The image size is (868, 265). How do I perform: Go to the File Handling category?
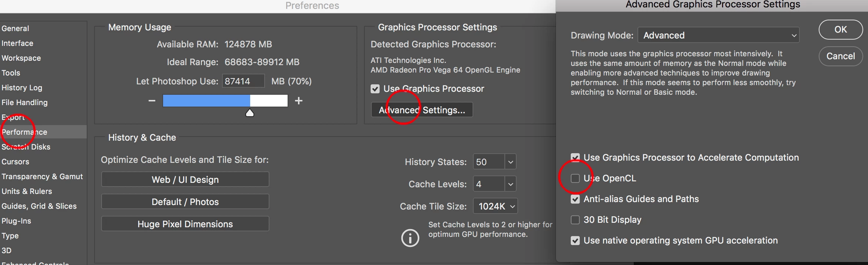point(24,103)
